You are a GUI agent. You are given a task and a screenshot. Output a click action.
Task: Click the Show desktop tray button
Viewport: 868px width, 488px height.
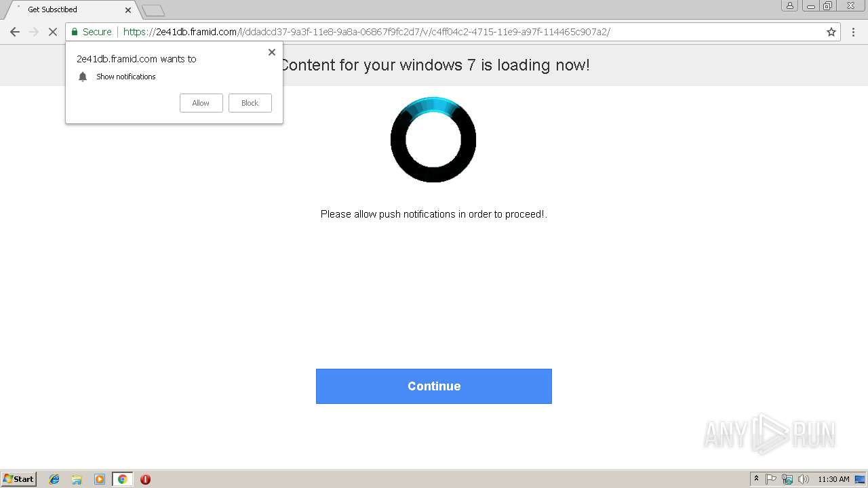(859, 479)
